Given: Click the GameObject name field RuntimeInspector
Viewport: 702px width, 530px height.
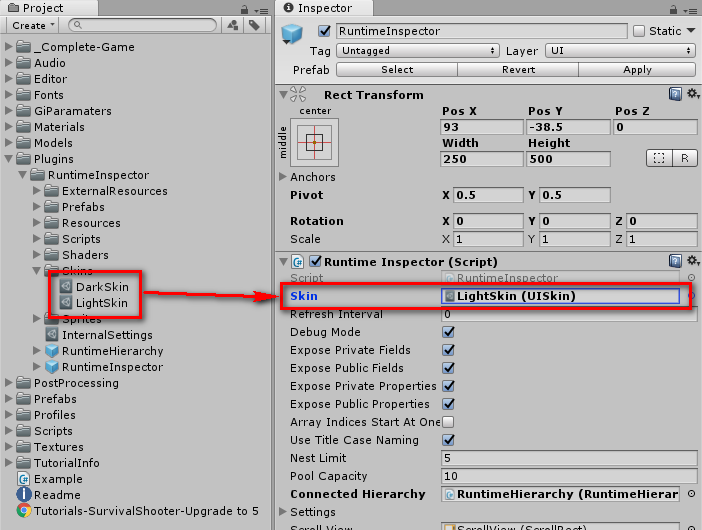Looking at the screenshot, I should [x=481, y=31].
